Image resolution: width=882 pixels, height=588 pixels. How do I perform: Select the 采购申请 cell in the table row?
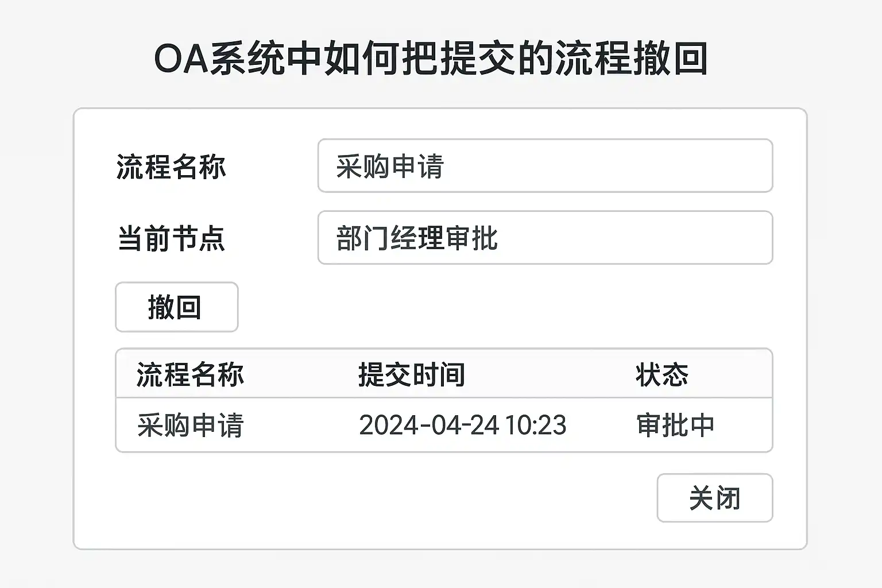190,425
